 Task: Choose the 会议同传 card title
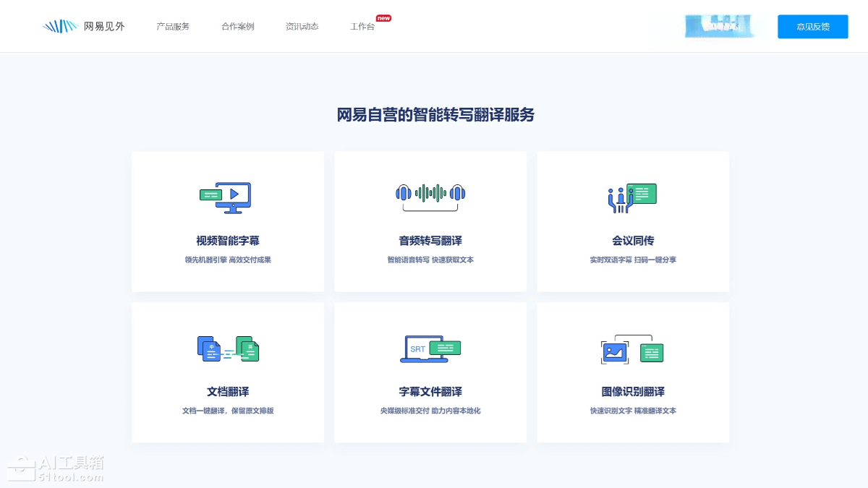coord(633,241)
